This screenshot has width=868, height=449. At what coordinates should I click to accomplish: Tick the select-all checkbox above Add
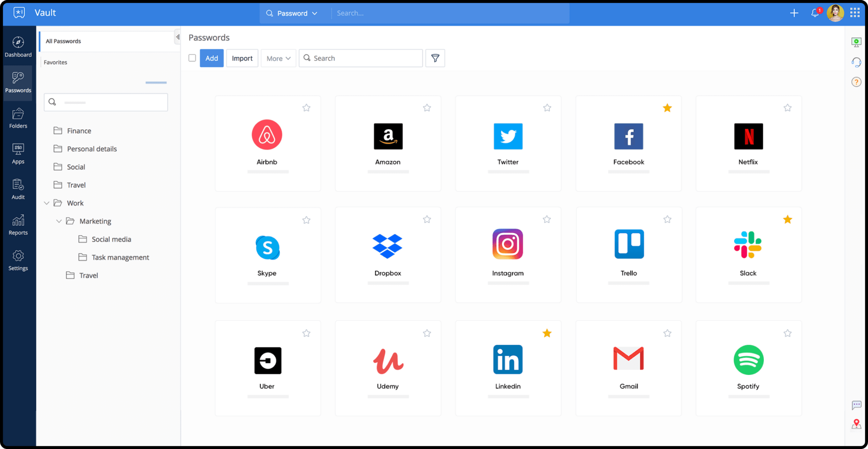192,58
